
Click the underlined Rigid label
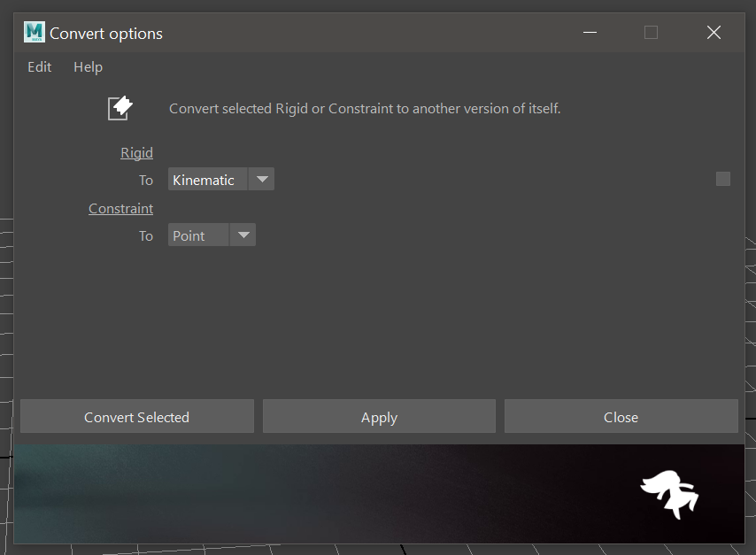tap(136, 153)
